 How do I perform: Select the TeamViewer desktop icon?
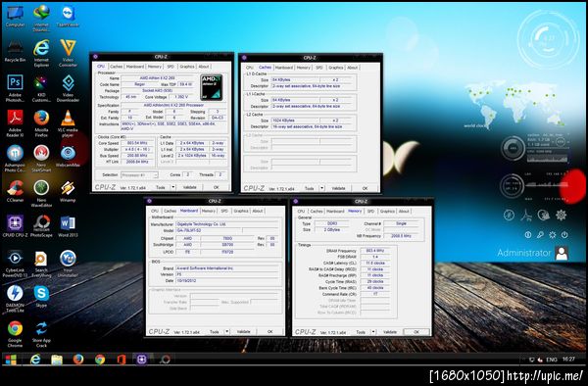pyautogui.click(x=68, y=16)
